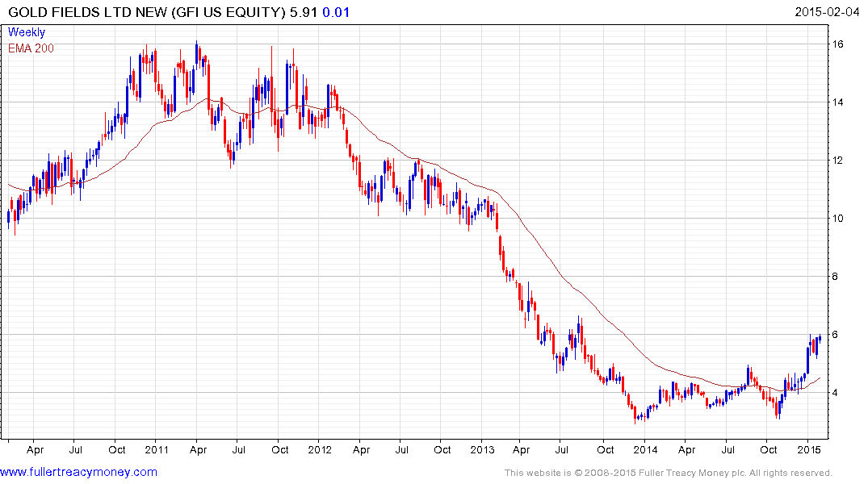Click the 6 price axis label

835,335
